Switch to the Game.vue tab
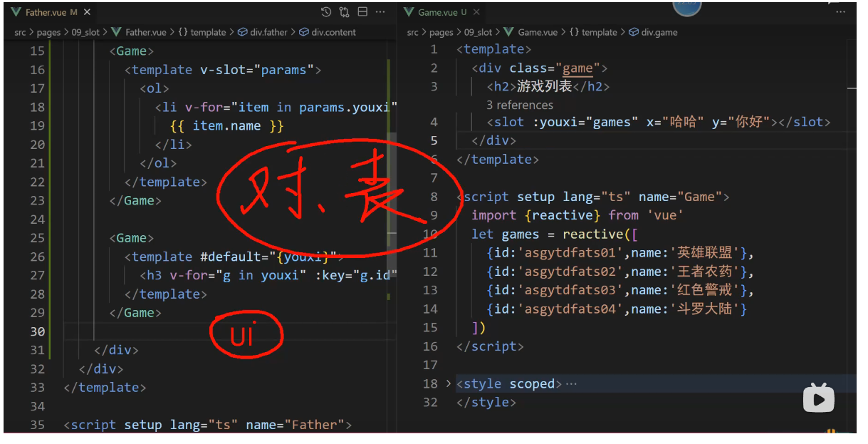 click(x=441, y=12)
